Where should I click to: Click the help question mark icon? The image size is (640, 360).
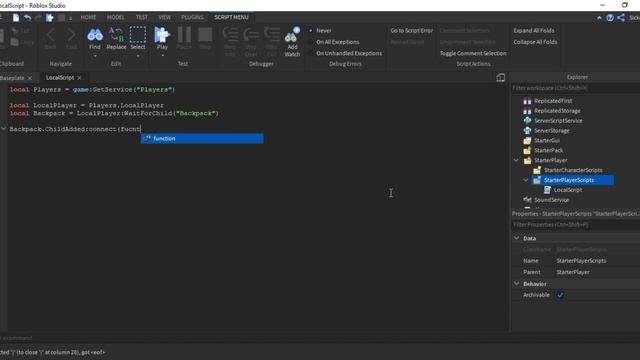click(610, 18)
